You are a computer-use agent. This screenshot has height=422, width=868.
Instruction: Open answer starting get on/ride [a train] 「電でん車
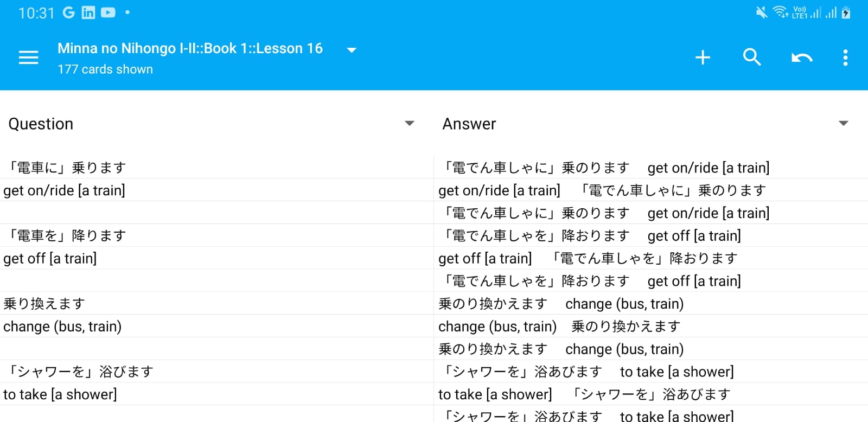pyautogui.click(x=651, y=190)
